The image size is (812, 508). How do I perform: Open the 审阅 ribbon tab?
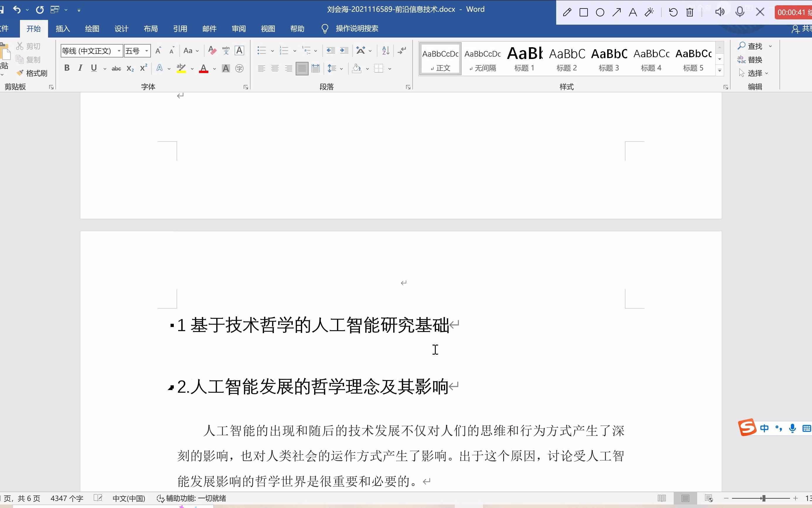238,28
